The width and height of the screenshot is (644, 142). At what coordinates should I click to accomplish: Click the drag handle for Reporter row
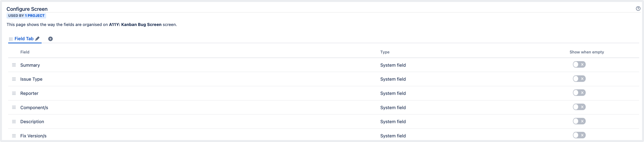click(x=14, y=93)
